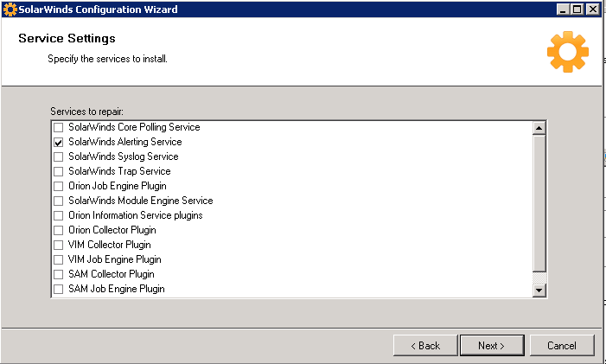Click the Next button

pos(492,346)
